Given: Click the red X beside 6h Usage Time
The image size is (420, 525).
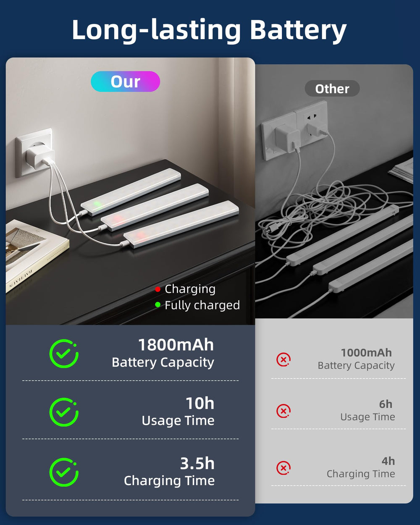Looking at the screenshot, I should [283, 411].
